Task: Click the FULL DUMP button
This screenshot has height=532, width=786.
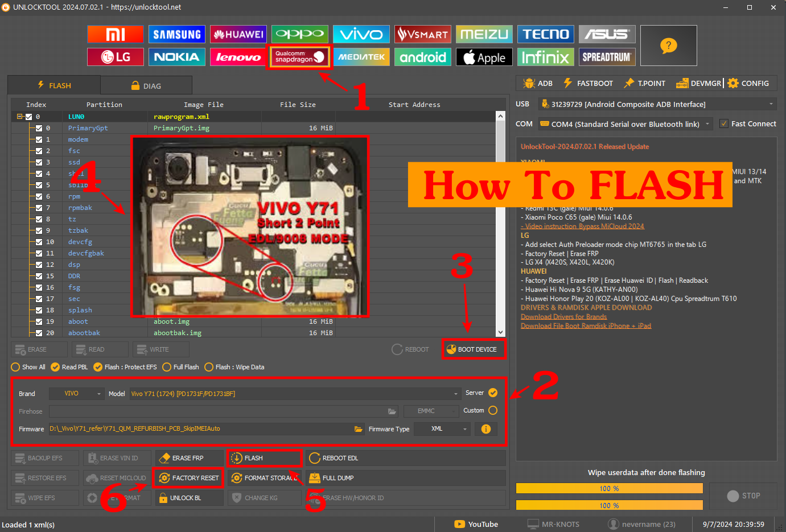Action: click(405, 478)
